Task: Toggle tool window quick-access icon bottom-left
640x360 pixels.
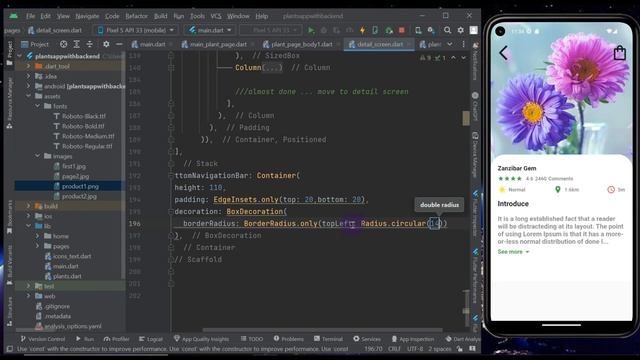Action: 9,349
